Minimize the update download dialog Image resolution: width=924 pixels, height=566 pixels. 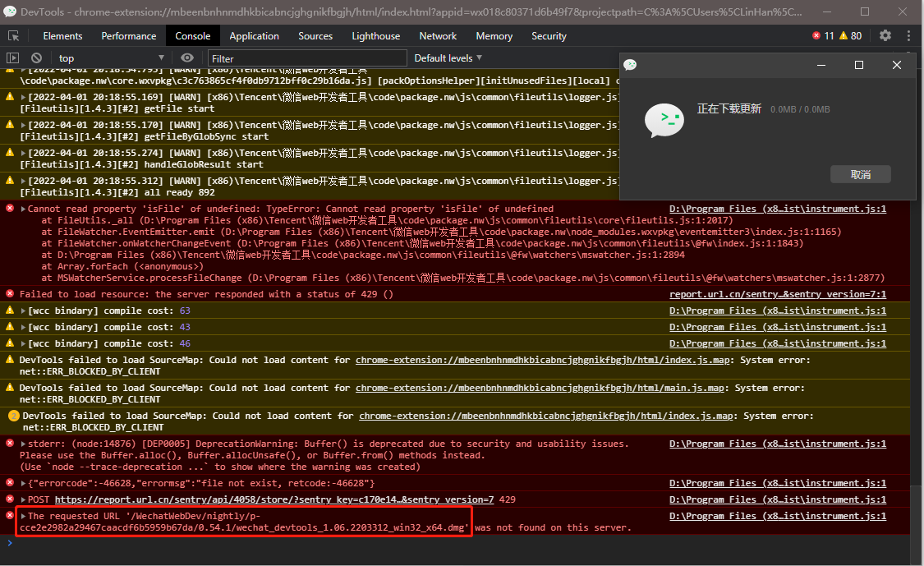coord(821,65)
